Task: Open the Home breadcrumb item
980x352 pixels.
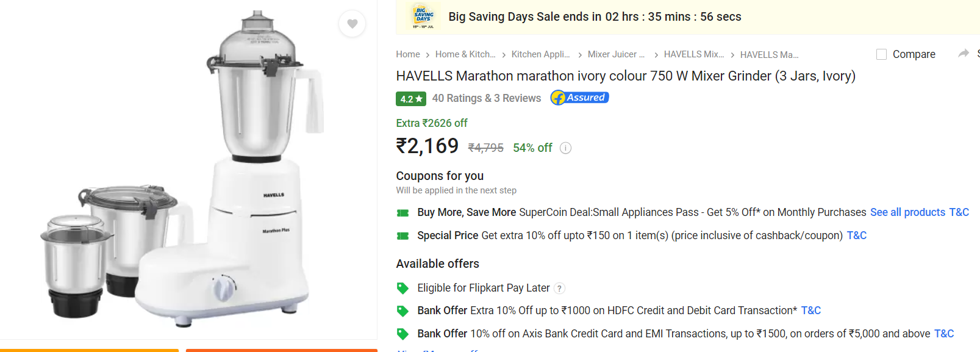Action: click(407, 54)
